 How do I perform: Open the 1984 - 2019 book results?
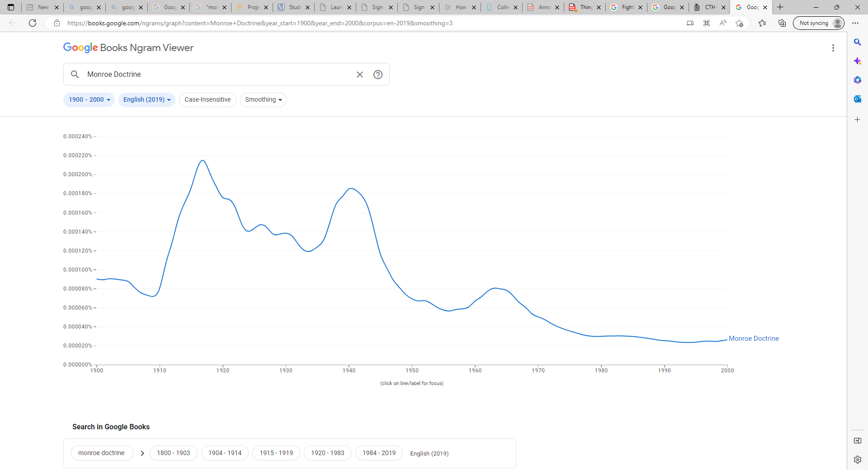pyautogui.click(x=379, y=453)
